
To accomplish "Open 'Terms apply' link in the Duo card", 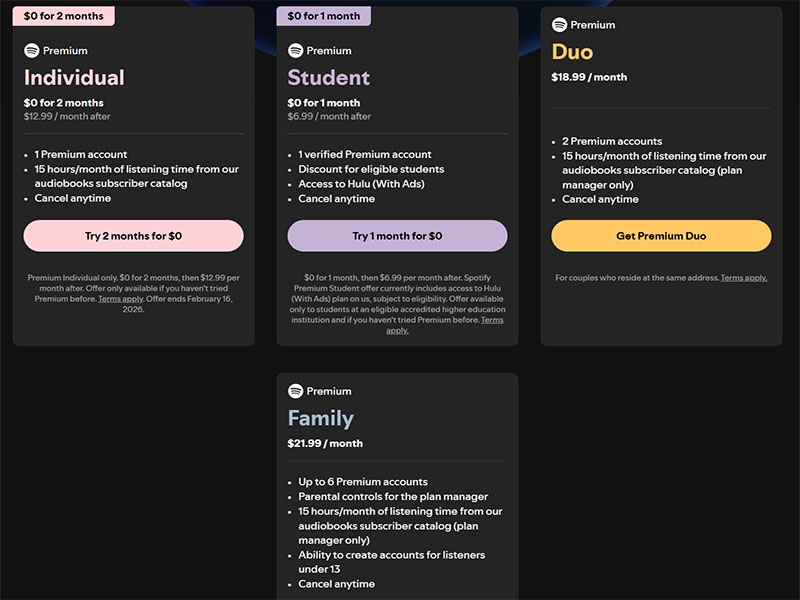I will pyautogui.click(x=744, y=278).
